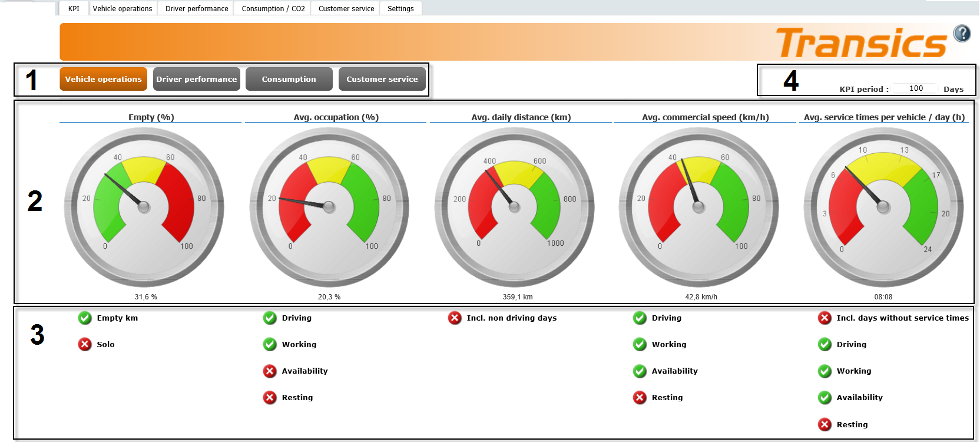This screenshot has height=442, width=980.
Task: Click the KPI period days input field
Action: pyautogui.click(x=915, y=88)
